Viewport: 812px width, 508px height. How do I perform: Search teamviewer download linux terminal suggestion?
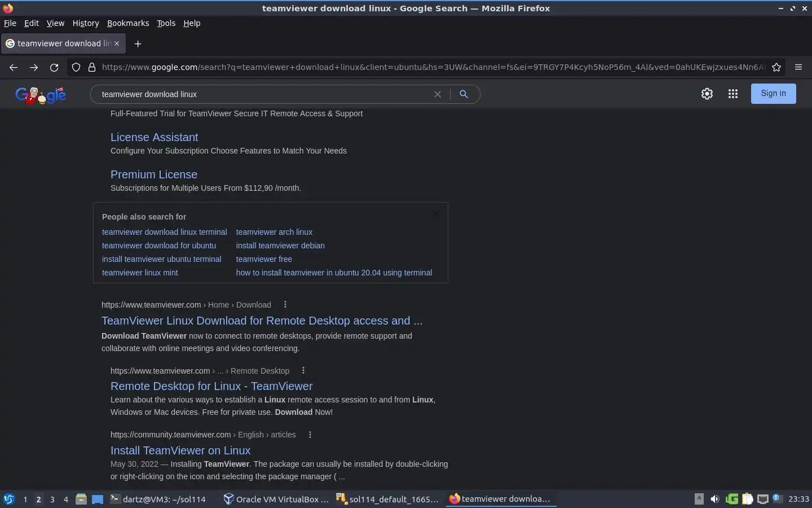tap(164, 232)
